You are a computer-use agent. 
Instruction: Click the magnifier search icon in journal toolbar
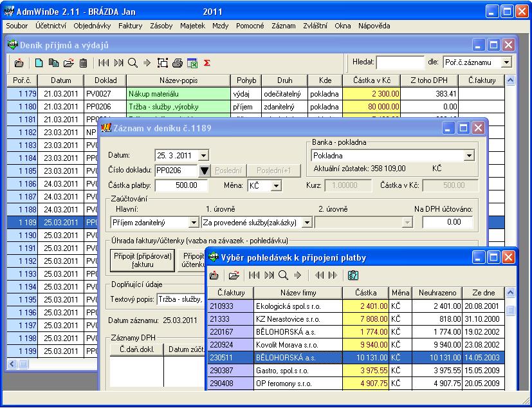(133, 63)
